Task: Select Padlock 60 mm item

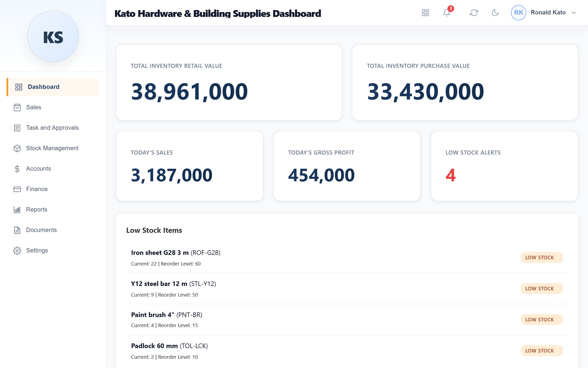Action: 347,351
